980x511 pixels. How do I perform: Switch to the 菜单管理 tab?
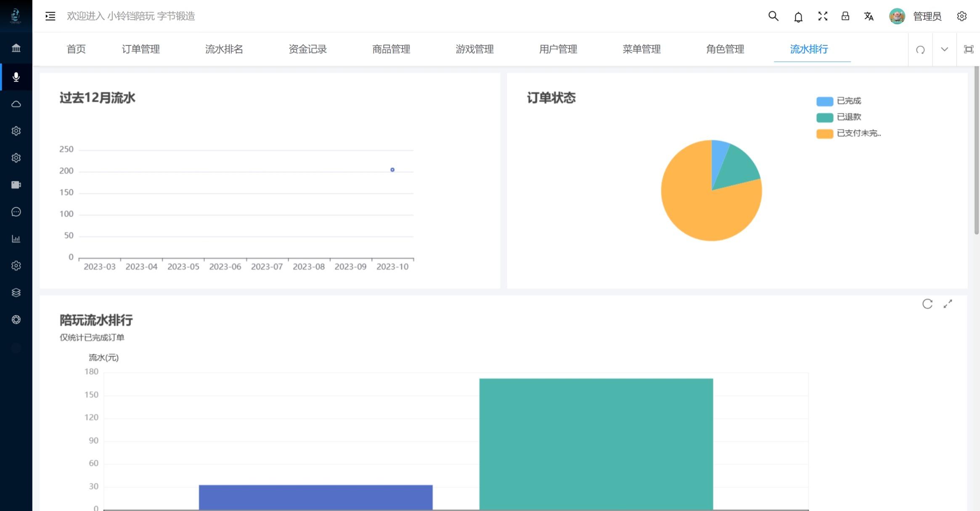[x=642, y=49]
